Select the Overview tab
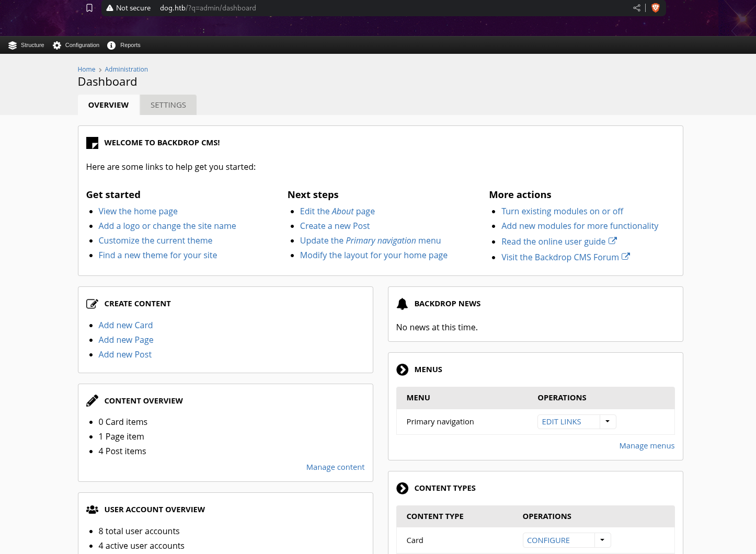 pyautogui.click(x=108, y=105)
